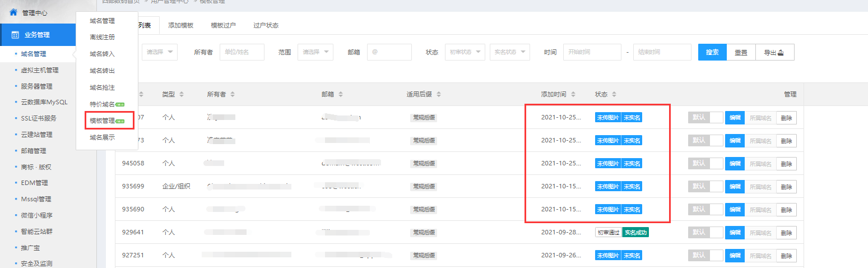Switch to the 添加模板 tab

pos(181,25)
